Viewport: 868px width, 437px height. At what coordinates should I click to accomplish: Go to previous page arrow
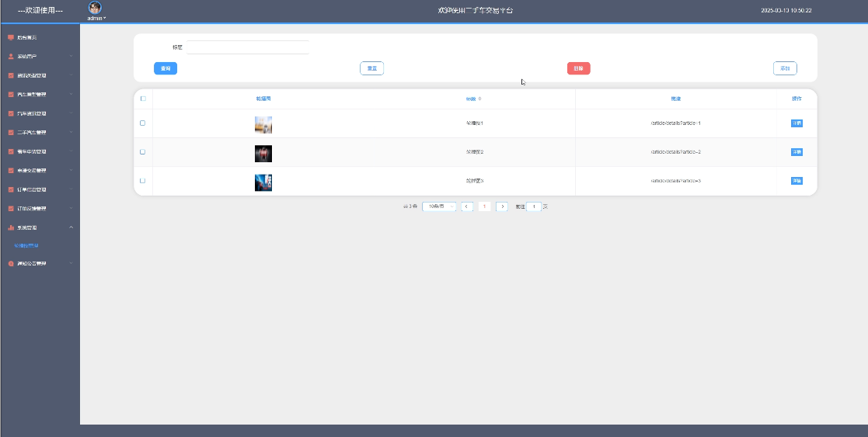pyautogui.click(x=467, y=206)
